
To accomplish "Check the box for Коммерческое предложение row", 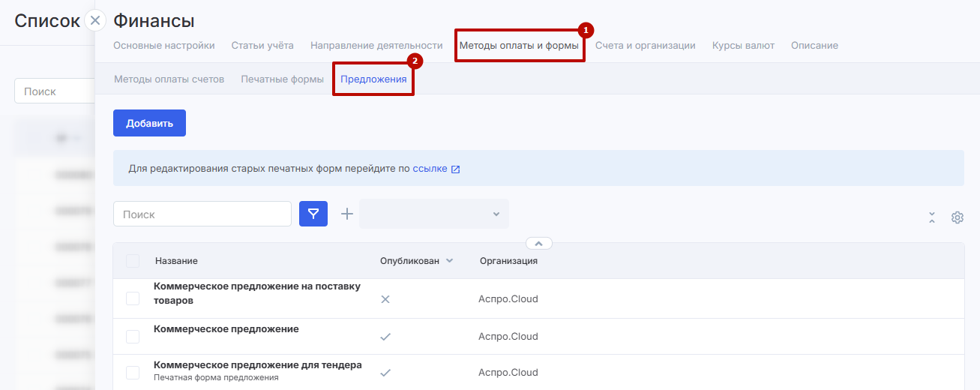I will pos(133,337).
